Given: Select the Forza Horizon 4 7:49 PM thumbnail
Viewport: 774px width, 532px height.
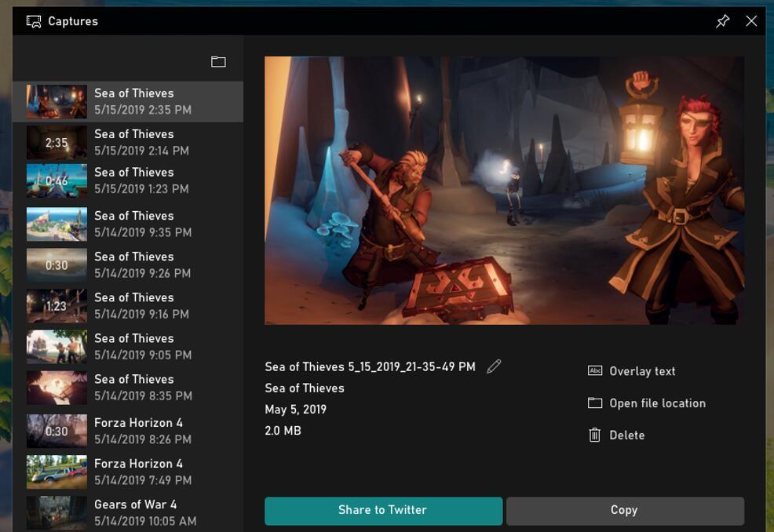Looking at the screenshot, I should click(x=57, y=472).
